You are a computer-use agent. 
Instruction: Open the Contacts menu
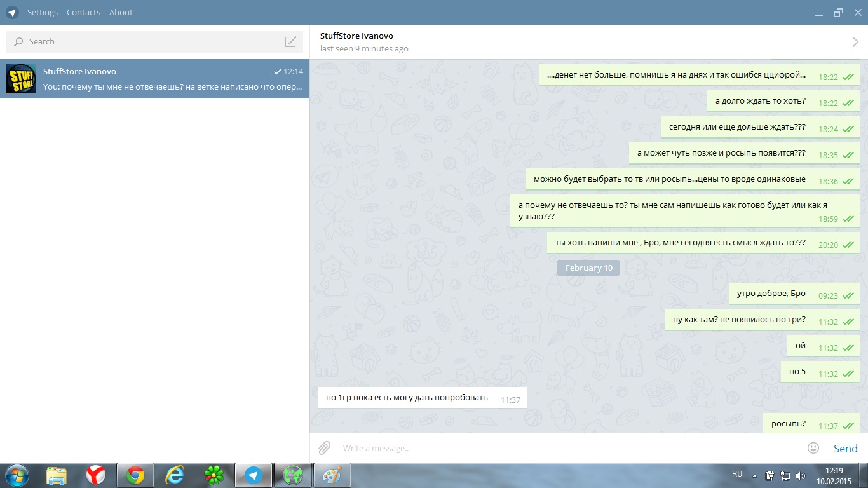83,12
